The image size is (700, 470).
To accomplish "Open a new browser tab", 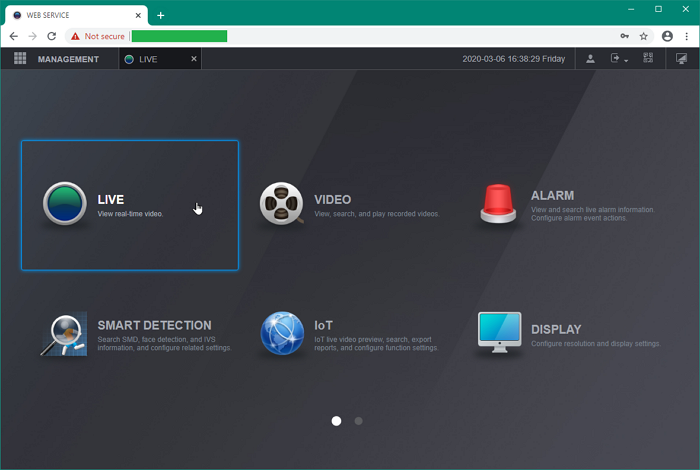I will pos(161,15).
